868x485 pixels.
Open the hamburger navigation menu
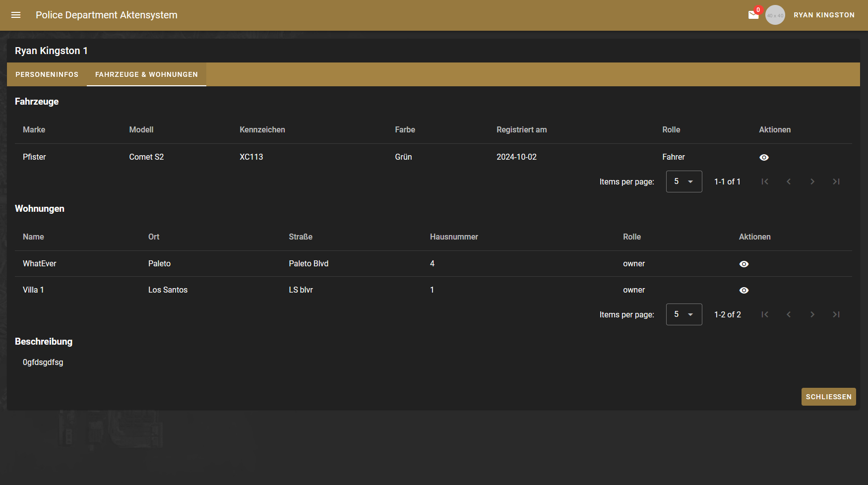point(16,15)
